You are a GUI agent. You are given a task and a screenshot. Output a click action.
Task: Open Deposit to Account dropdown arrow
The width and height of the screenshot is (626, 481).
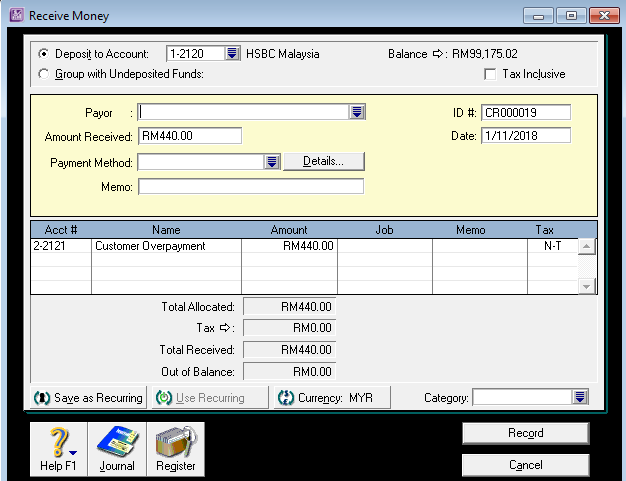[232, 53]
